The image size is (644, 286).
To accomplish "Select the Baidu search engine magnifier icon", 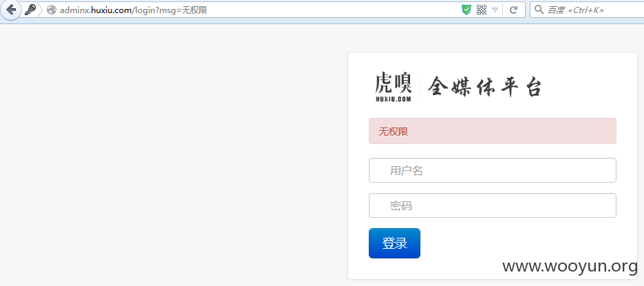I will pos(539,10).
